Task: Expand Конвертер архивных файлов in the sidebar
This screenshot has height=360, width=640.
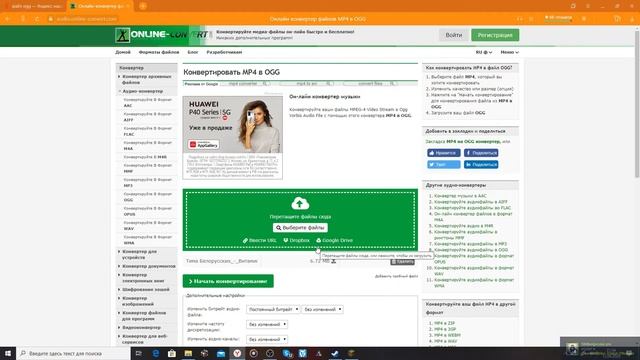Action: click(147, 80)
